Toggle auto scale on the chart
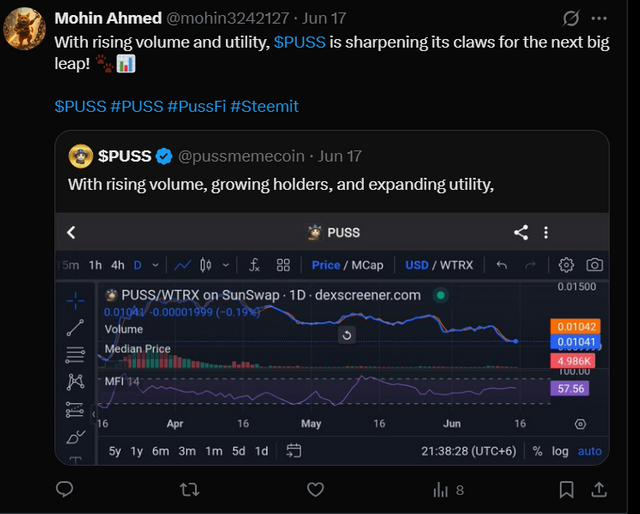The image size is (640, 514). 590,451
